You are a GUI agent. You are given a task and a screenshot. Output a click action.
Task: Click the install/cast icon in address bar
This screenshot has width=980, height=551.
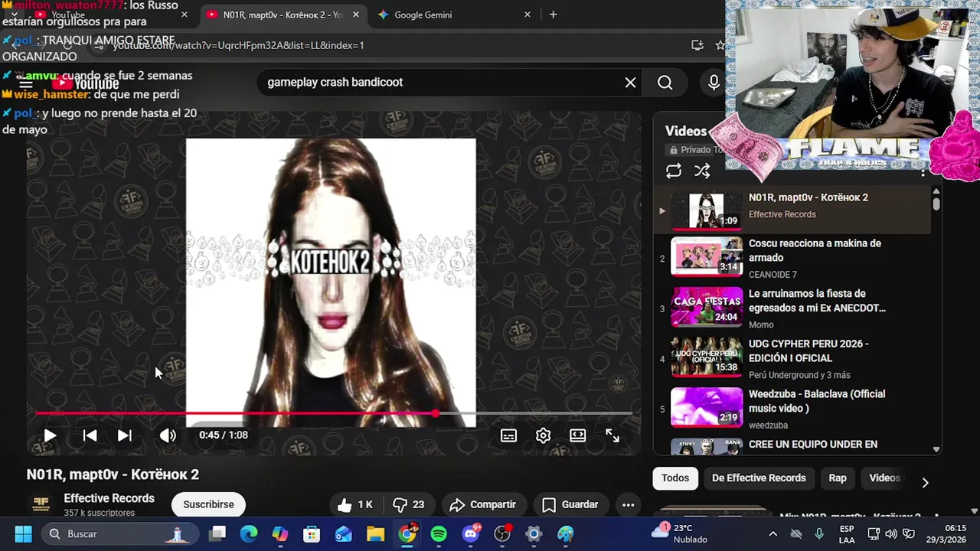(x=697, y=45)
